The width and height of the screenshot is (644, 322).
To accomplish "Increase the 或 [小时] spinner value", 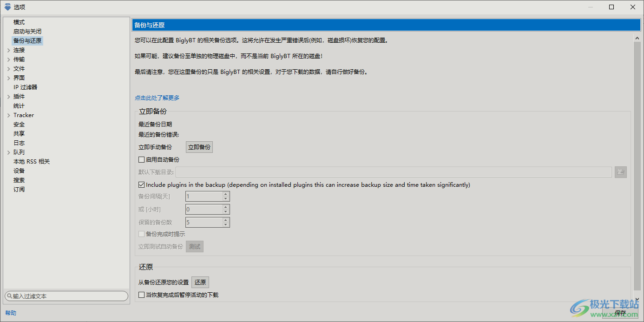I will [225, 207].
